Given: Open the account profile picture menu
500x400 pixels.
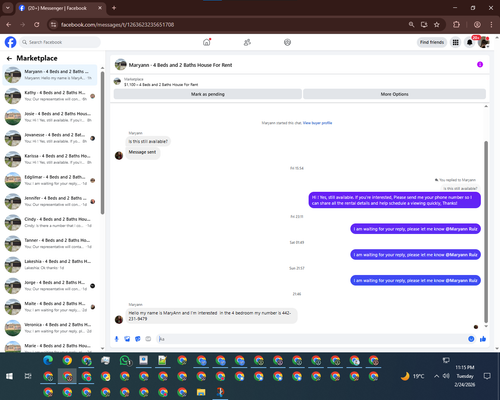Looking at the screenshot, I should pyautogui.click(x=484, y=42).
